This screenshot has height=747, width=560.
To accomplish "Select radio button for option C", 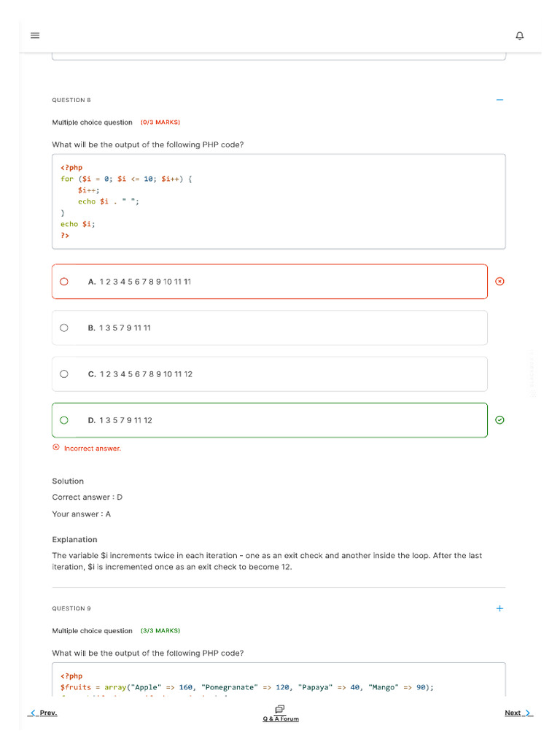I will tap(64, 373).
